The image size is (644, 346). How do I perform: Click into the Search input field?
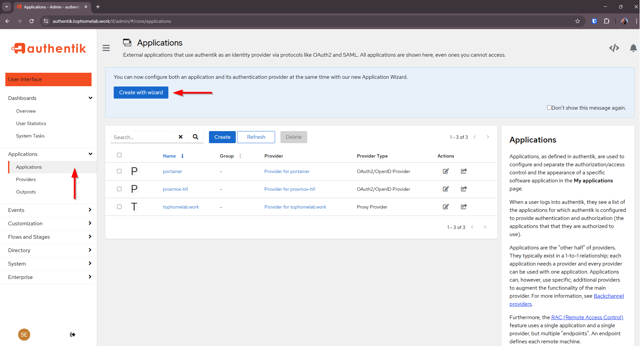(142, 137)
